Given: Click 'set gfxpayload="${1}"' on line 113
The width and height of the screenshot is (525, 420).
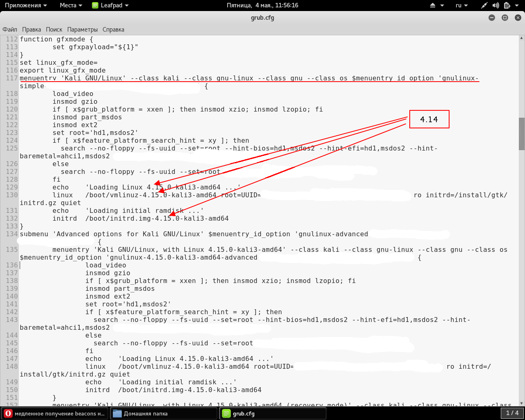Looking at the screenshot, I should [x=95, y=47].
